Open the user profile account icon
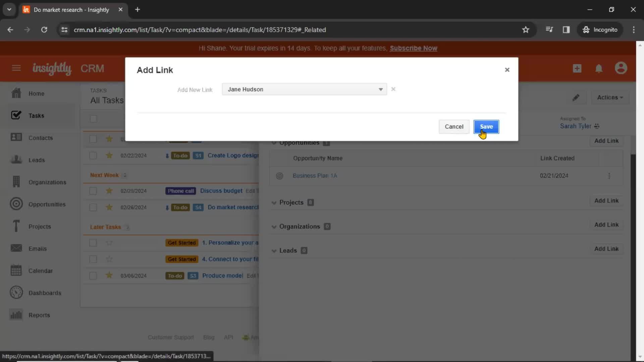The width and height of the screenshot is (644, 362). click(622, 68)
